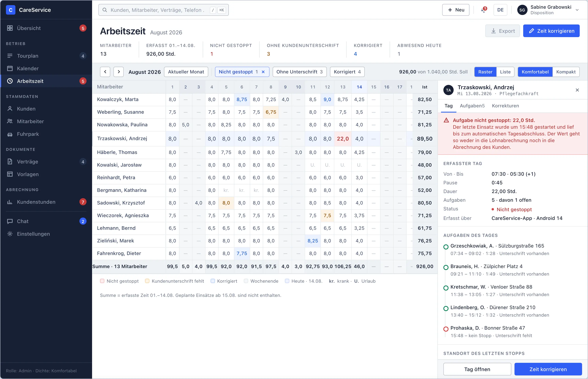Click the SG user avatar
This screenshot has height=379, width=588.
[x=522, y=10]
